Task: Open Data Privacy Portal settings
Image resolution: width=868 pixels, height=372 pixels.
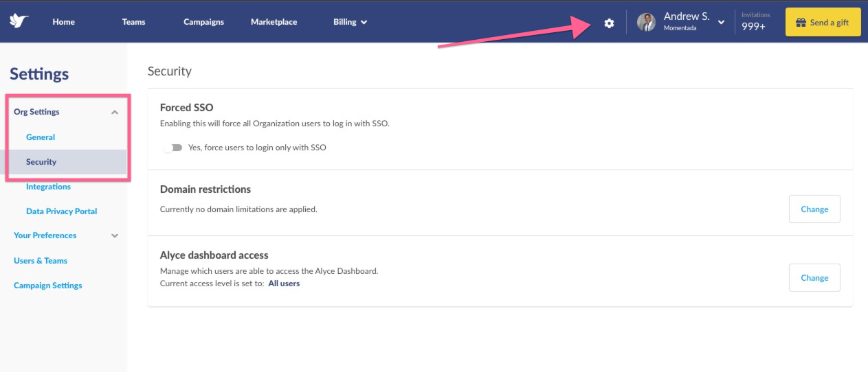Action: pos(62,211)
